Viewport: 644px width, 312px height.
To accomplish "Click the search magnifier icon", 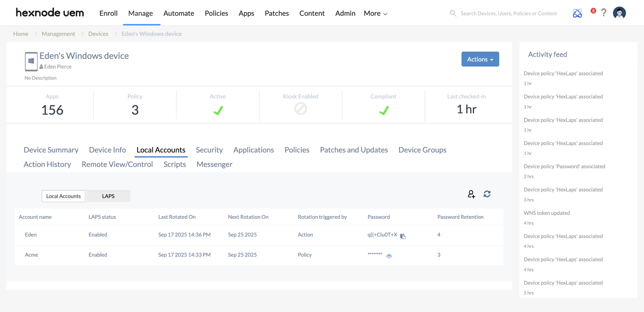I will coord(453,13).
